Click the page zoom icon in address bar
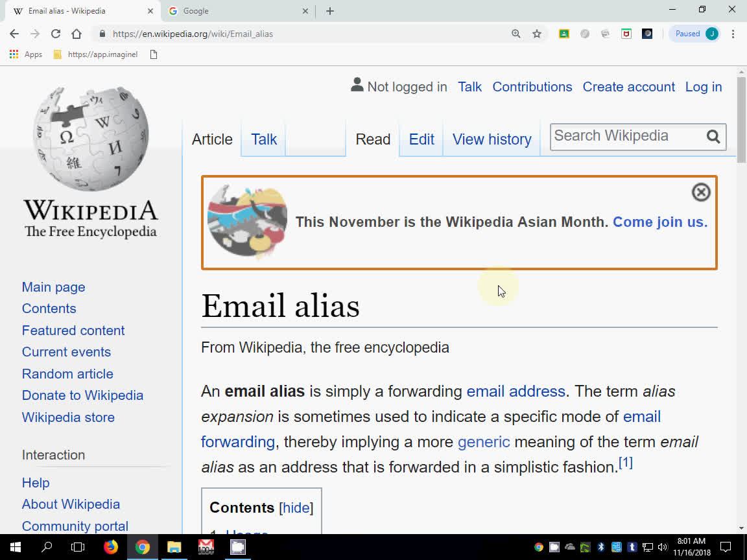Viewport: 747px width, 560px height. click(516, 33)
